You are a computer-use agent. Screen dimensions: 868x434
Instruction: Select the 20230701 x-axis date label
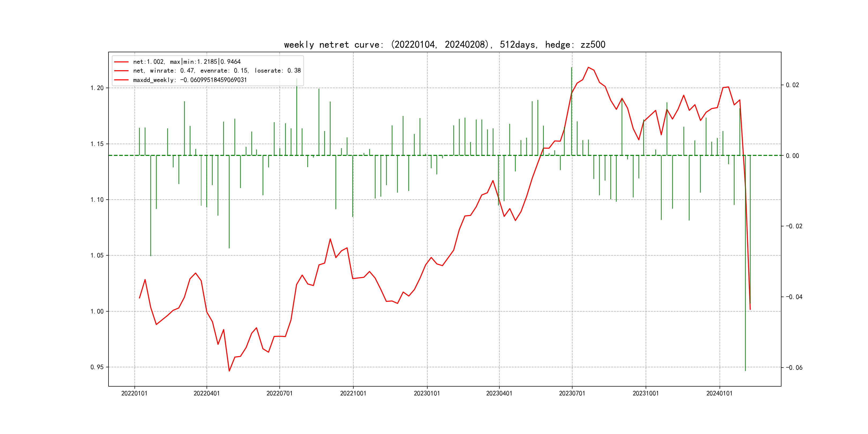point(572,394)
